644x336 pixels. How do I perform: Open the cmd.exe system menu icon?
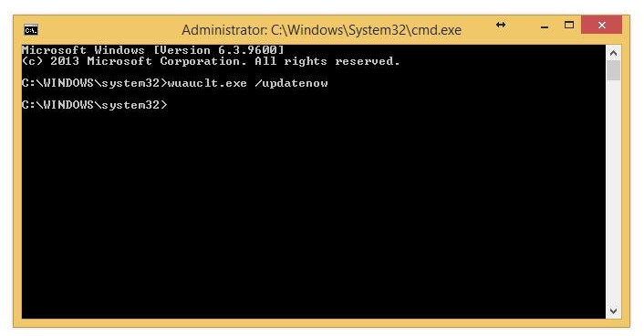click(x=31, y=30)
